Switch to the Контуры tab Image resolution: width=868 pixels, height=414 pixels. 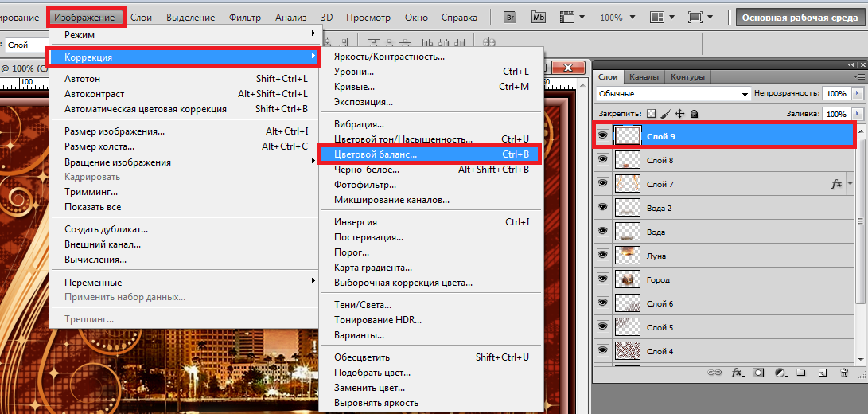coord(687,77)
